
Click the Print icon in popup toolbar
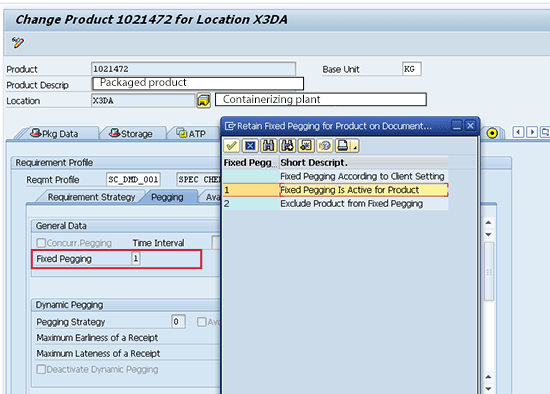click(343, 146)
